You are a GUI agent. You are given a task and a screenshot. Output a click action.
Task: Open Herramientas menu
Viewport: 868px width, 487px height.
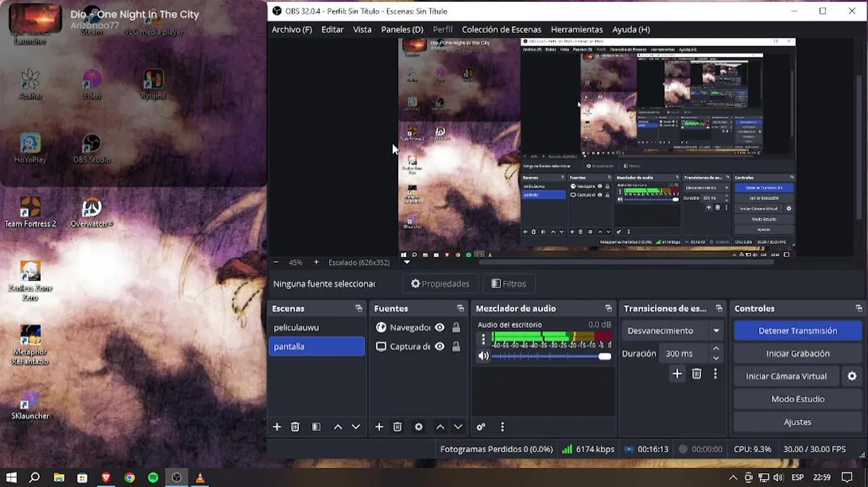577,29
